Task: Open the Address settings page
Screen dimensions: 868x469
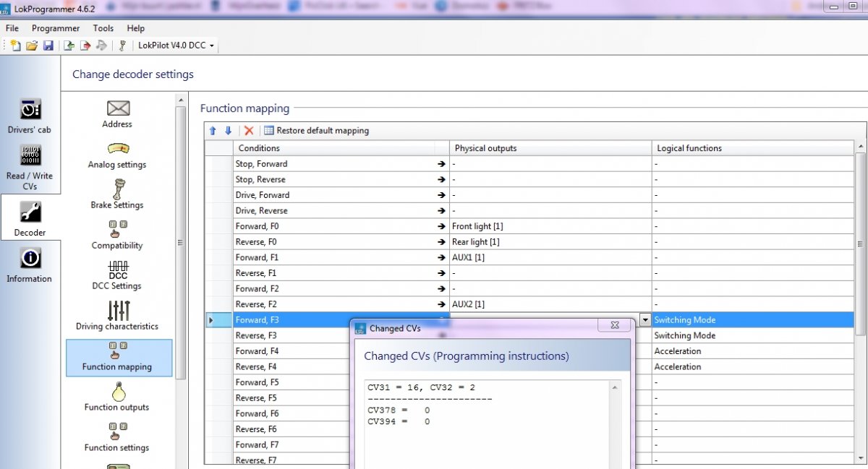Action: [x=117, y=114]
